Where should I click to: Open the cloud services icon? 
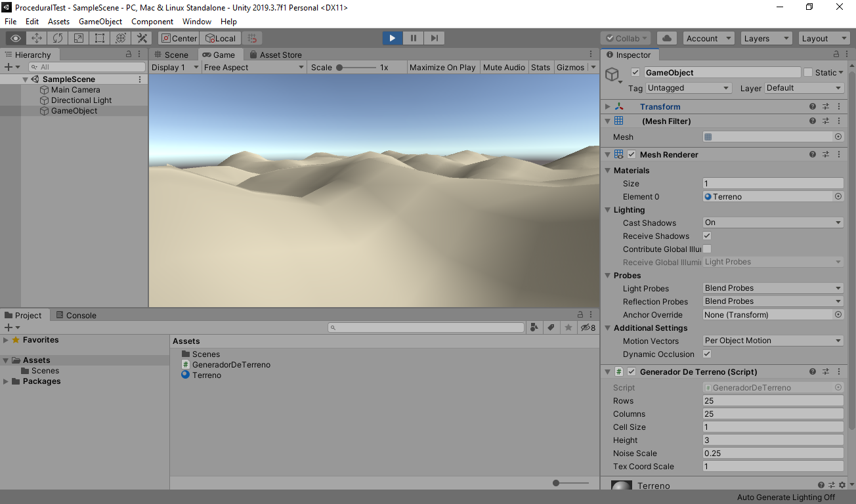(x=667, y=38)
